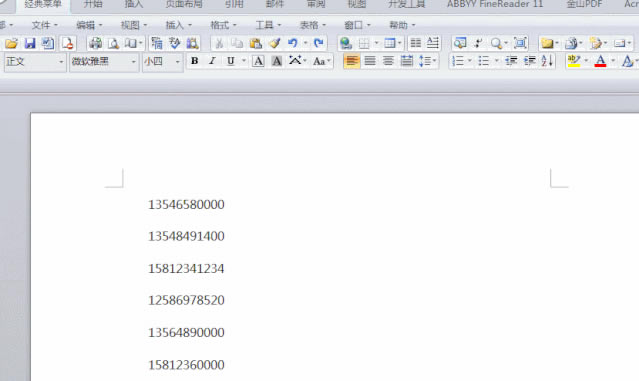Click the phone number 15812341234 line
The width and height of the screenshot is (639, 381).
pos(186,269)
